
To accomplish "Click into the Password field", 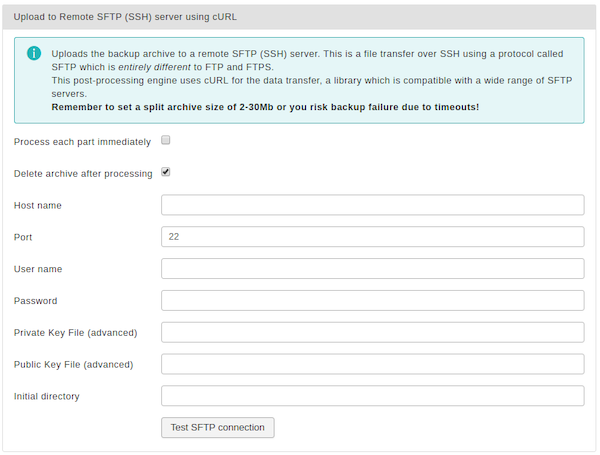I will tap(372, 300).
